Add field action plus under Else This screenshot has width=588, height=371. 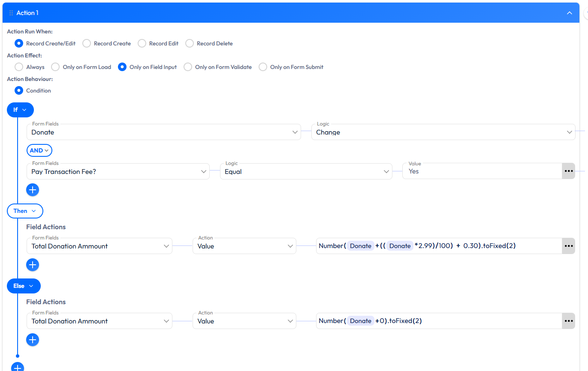point(33,340)
